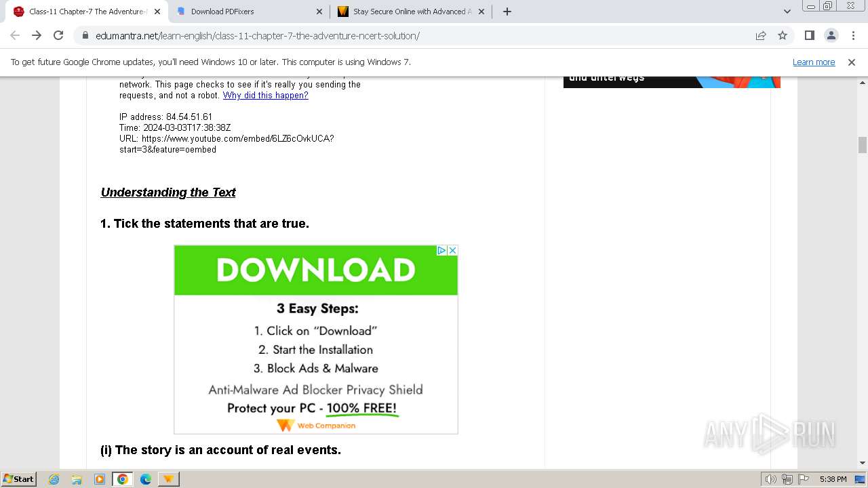Click the browser Forward arrow
Viewport: 868px width, 488px height.
37,35
